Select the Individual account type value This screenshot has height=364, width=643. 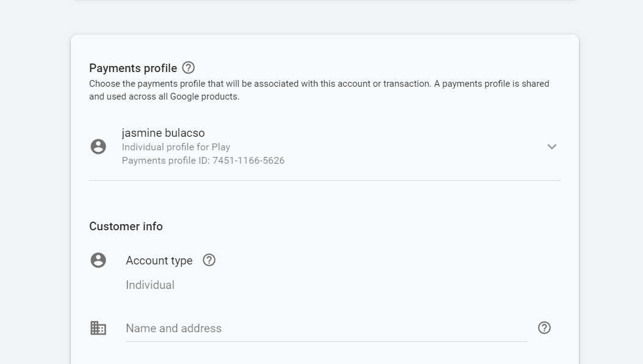150,285
